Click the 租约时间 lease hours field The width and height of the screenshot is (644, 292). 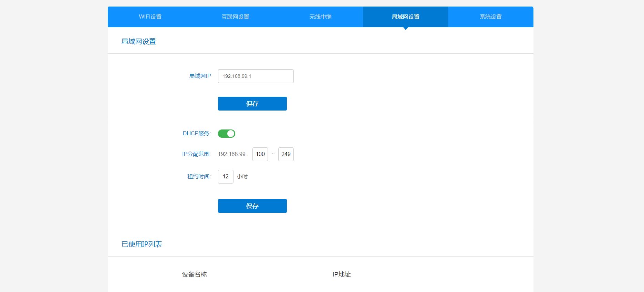pyautogui.click(x=226, y=177)
